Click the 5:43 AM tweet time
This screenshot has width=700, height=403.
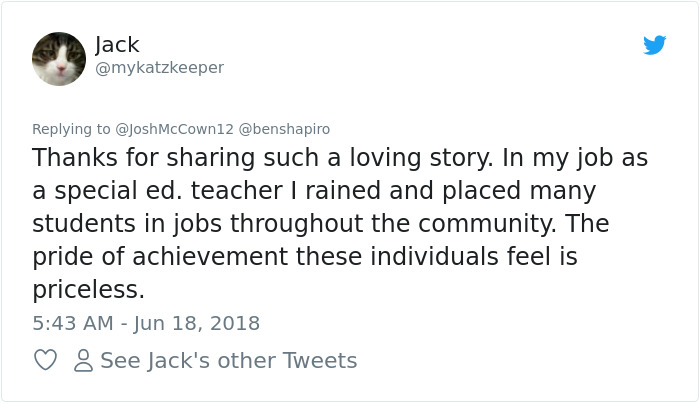point(74,323)
